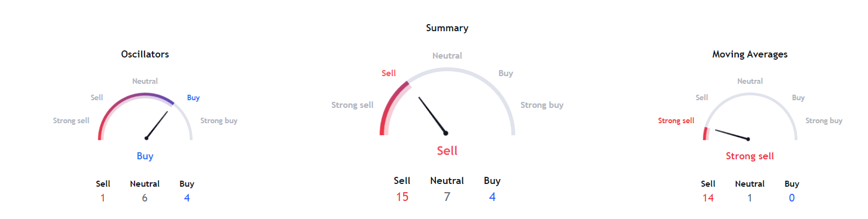Click the Moving Averages gauge needle
Viewport: 868px width, 219px height.
point(732,135)
